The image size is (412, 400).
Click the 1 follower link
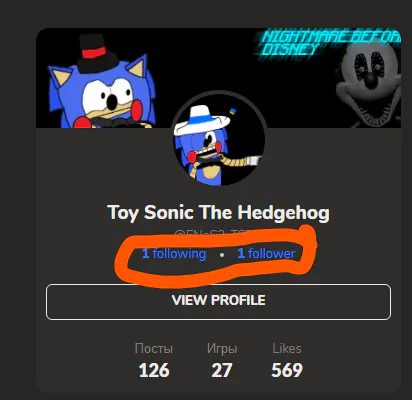266,254
